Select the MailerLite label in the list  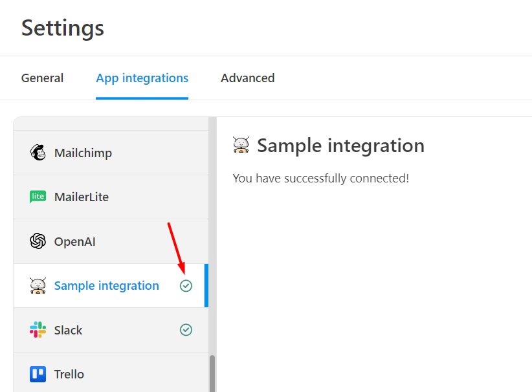point(82,197)
